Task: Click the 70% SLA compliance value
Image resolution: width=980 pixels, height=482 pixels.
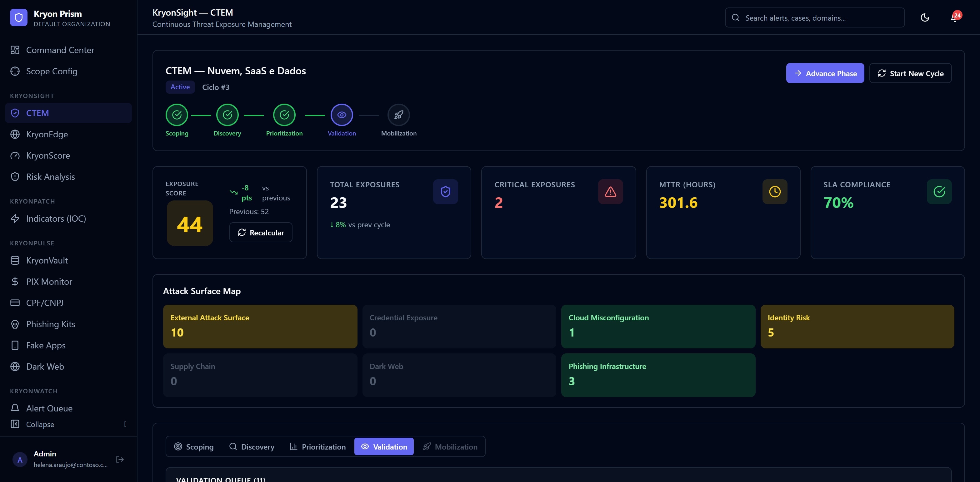Action: (x=838, y=203)
